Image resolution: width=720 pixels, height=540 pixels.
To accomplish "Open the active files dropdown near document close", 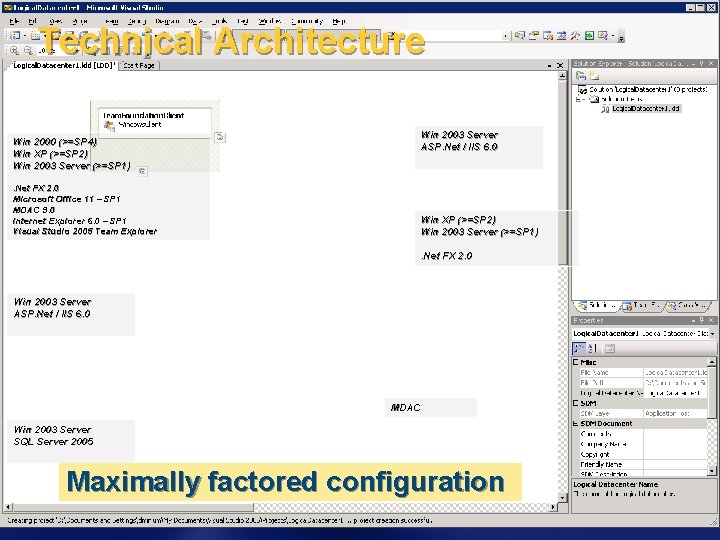I will click(549, 66).
